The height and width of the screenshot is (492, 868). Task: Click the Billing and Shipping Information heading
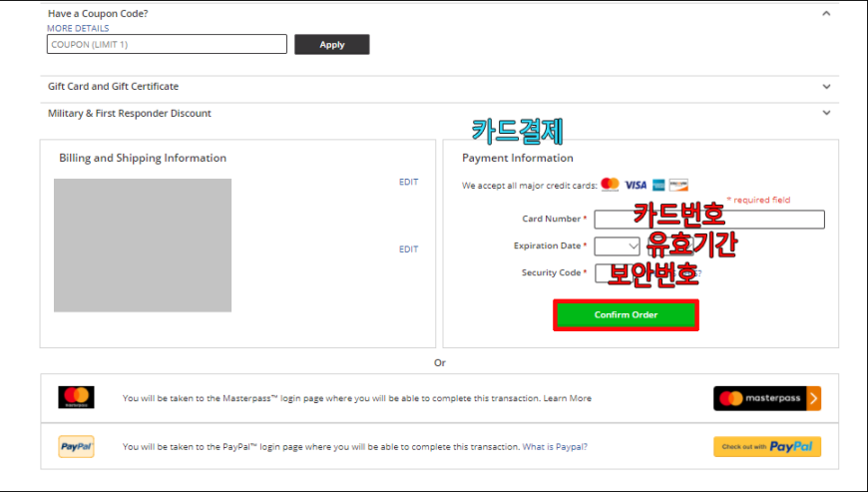pos(143,158)
